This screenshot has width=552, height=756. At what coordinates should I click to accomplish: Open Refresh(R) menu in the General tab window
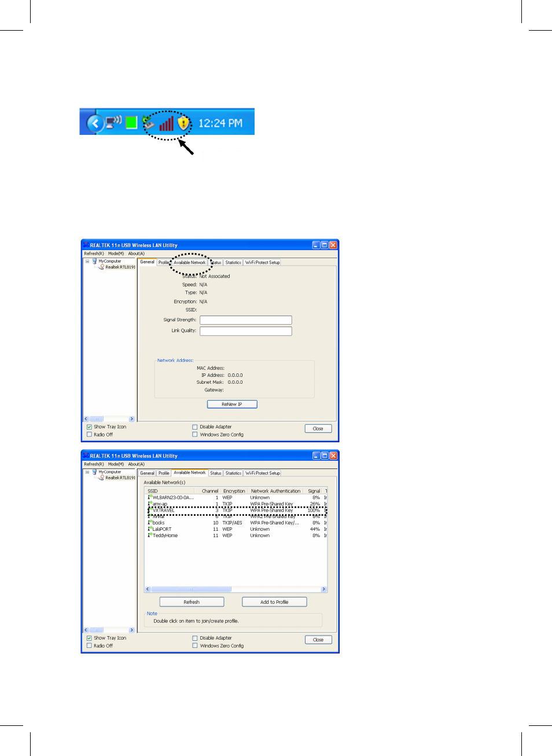(x=94, y=254)
